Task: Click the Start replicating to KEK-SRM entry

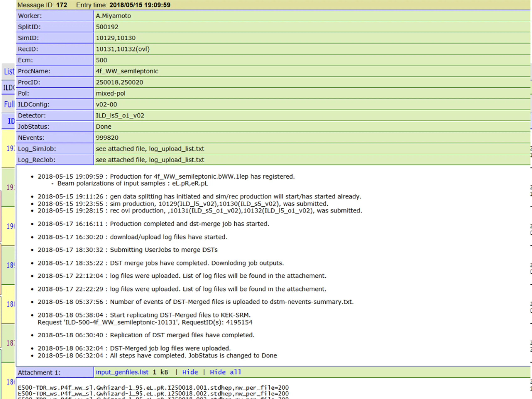Action: tap(144, 315)
